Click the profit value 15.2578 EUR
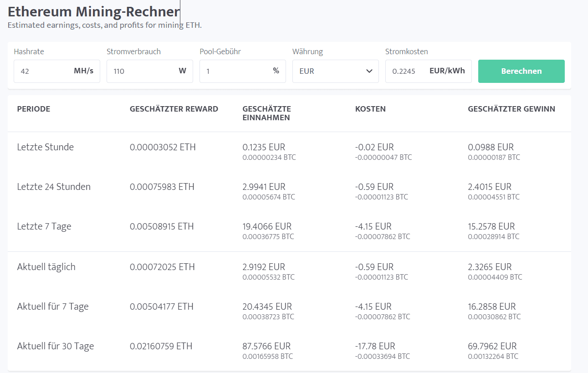The width and height of the screenshot is (588, 373). pyautogui.click(x=491, y=226)
